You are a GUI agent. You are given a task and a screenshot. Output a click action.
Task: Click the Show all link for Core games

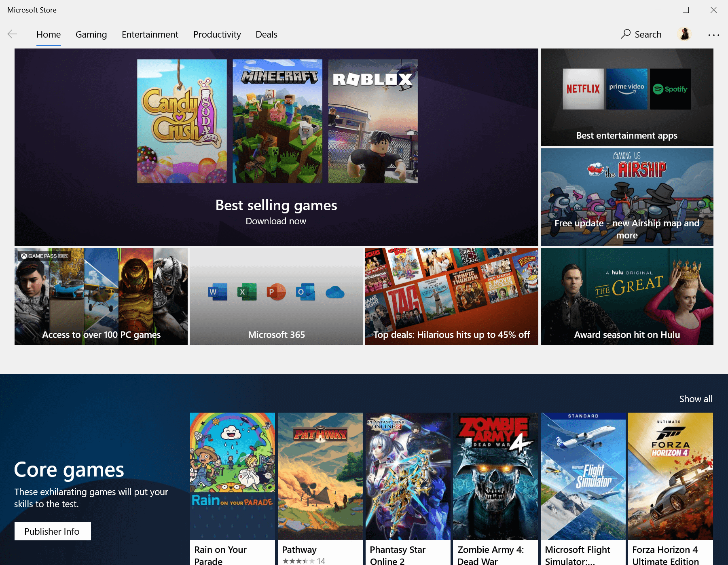tap(696, 399)
